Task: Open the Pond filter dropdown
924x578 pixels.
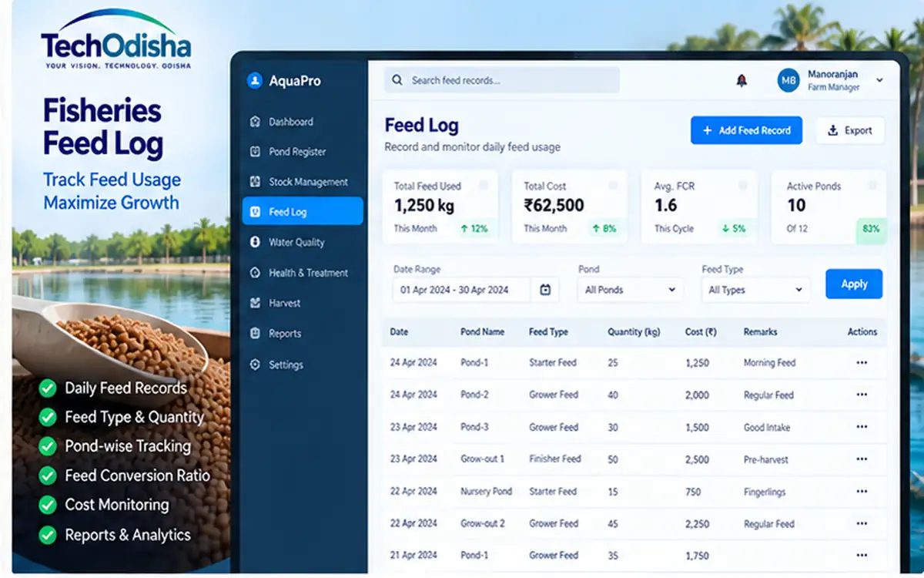Action: 630,290
